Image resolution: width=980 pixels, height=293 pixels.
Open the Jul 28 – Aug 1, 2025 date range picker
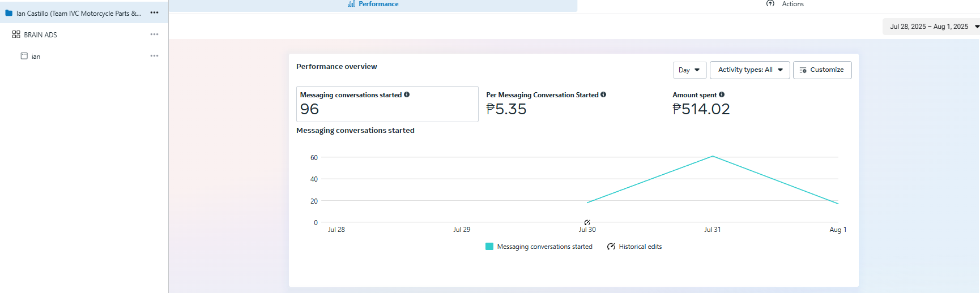coord(932,27)
